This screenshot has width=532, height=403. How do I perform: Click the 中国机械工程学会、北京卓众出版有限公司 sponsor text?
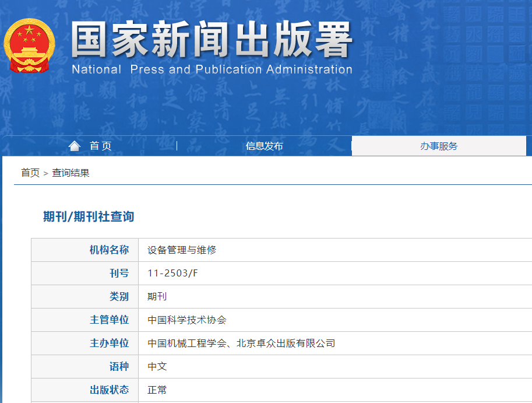241,343
